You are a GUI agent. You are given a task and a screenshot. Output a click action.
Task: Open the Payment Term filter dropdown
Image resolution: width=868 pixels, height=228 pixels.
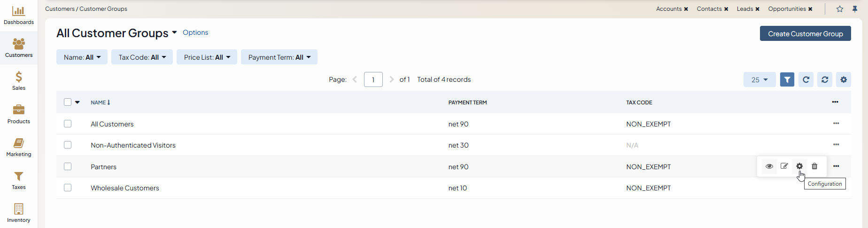(279, 57)
